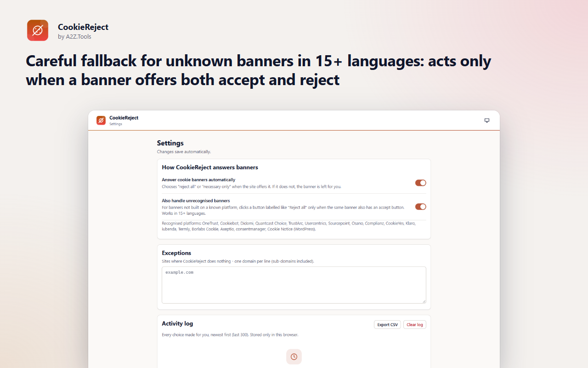Click the 'Exceptions' section heading
The image size is (588, 368).
coord(176,253)
